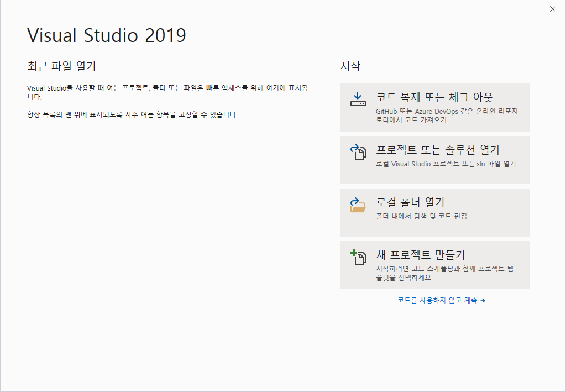Click the Visual Studio를 사용할 때 여는 paragraph

[167, 92]
